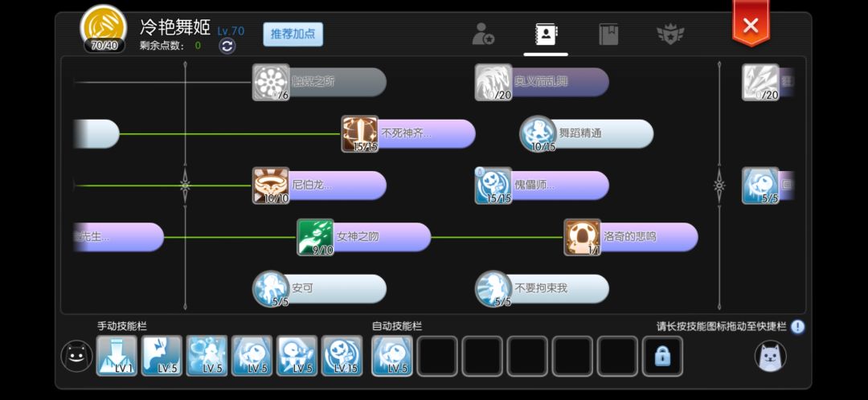Tap the white cat face button
The width and height of the screenshot is (868, 400).
coord(771,357)
